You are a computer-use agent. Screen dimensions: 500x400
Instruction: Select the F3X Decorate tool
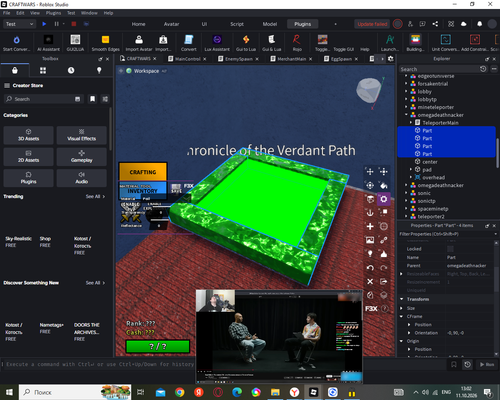click(384, 254)
